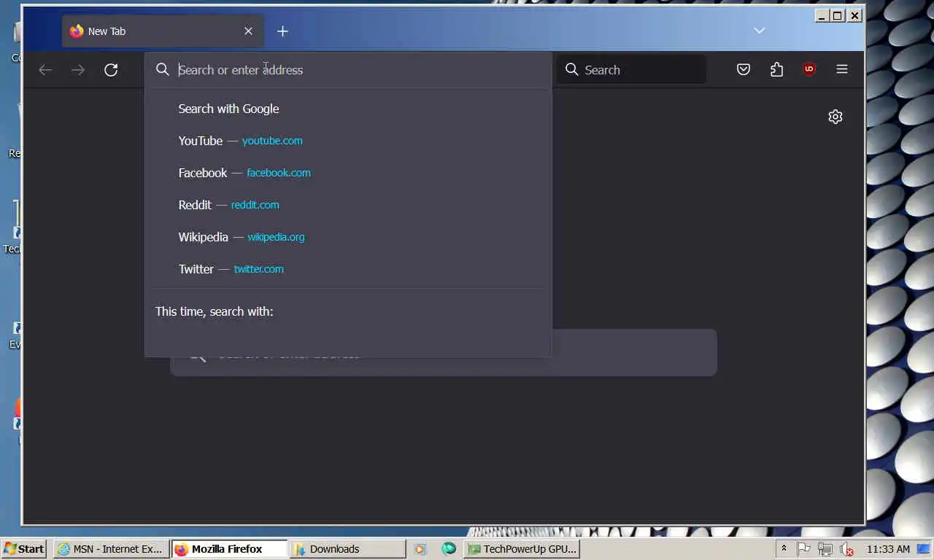The width and height of the screenshot is (934, 560).
Task: Go back using the back arrow
Action: click(45, 70)
